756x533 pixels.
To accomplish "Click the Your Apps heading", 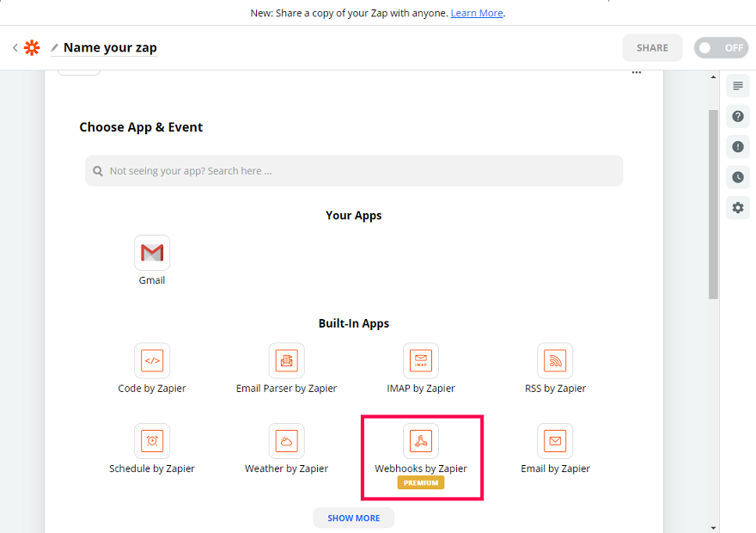I will 353,216.
